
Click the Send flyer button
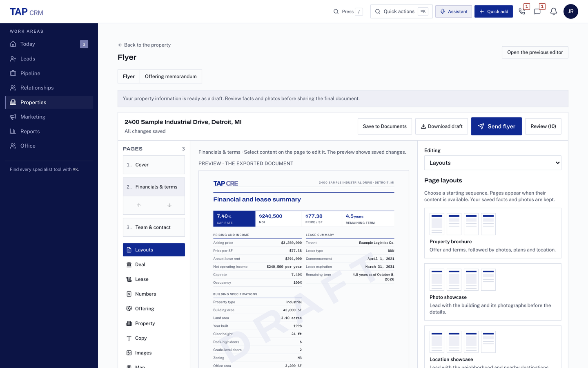pos(497,126)
